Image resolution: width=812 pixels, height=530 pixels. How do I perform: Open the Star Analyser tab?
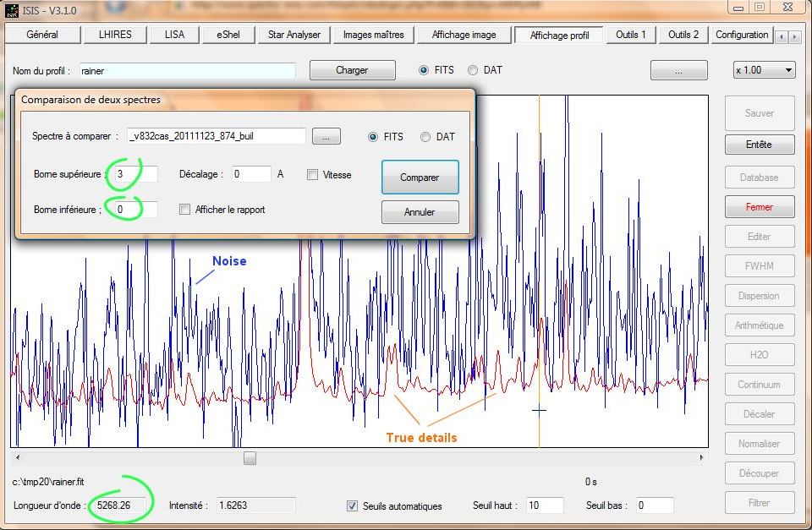tap(294, 35)
